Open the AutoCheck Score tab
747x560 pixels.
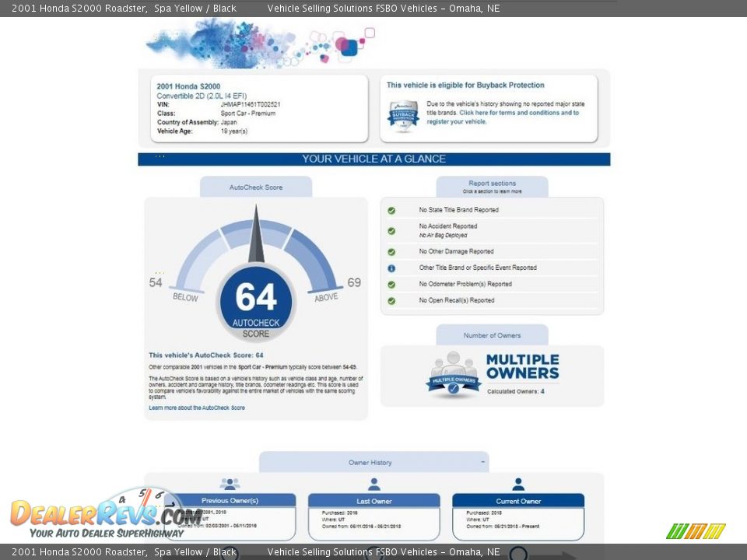click(x=256, y=187)
